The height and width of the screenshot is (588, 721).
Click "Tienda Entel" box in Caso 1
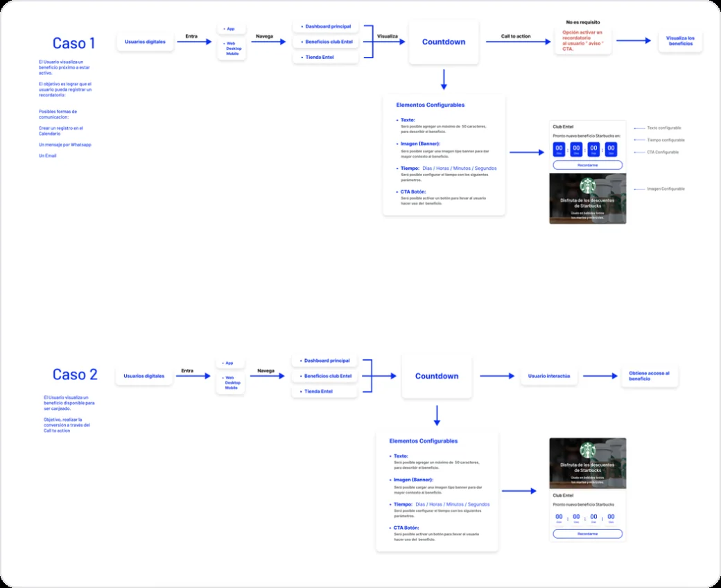click(x=326, y=58)
